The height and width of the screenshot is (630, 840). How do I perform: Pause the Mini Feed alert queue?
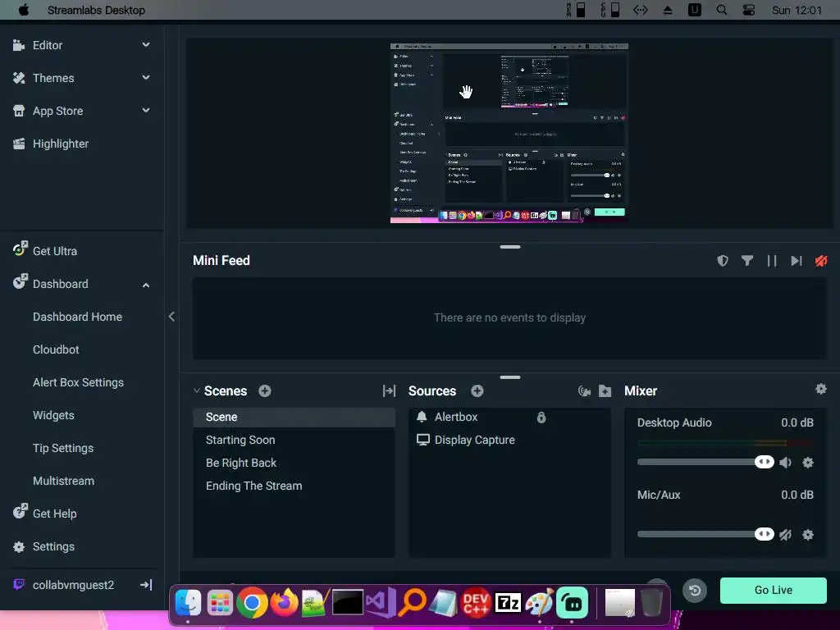pos(772,261)
